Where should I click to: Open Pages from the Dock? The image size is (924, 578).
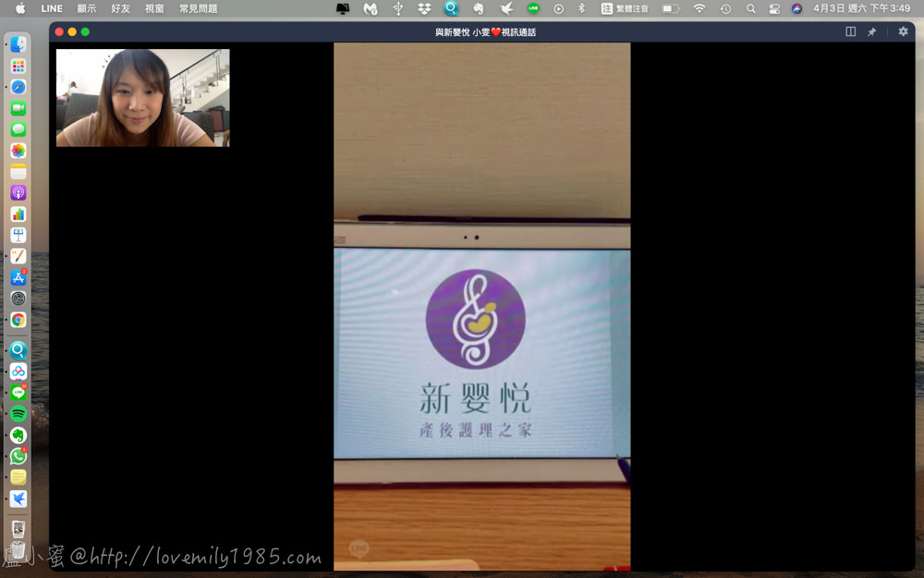coord(18,256)
